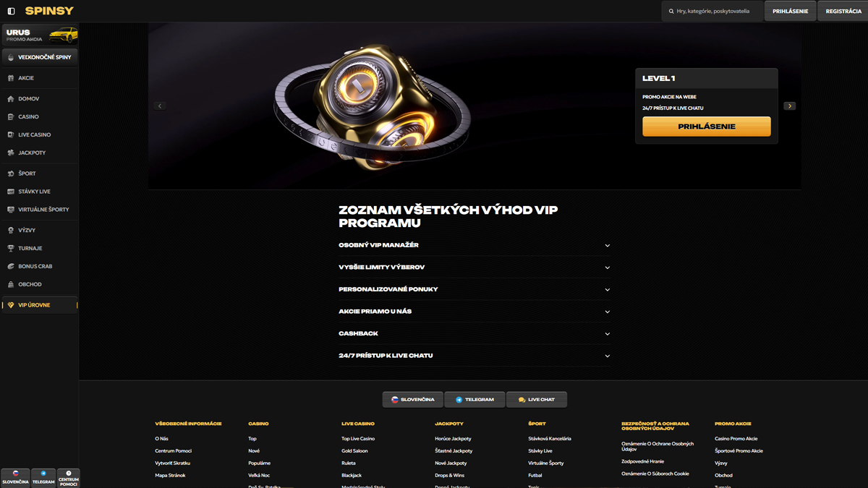Click the orange Prihlásenie button in Level 1 card
The width and height of the screenshot is (868, 488).
click(707, 127)
